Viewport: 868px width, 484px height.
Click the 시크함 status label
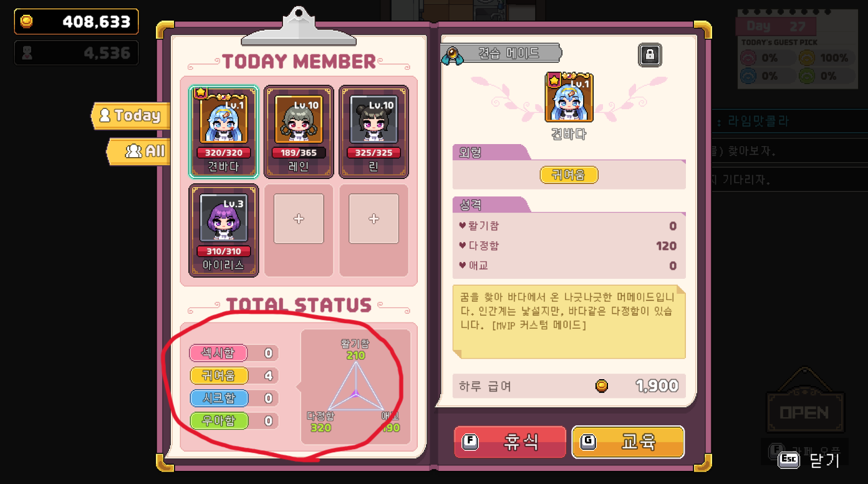pyautogui.click(x=218, y=399)
